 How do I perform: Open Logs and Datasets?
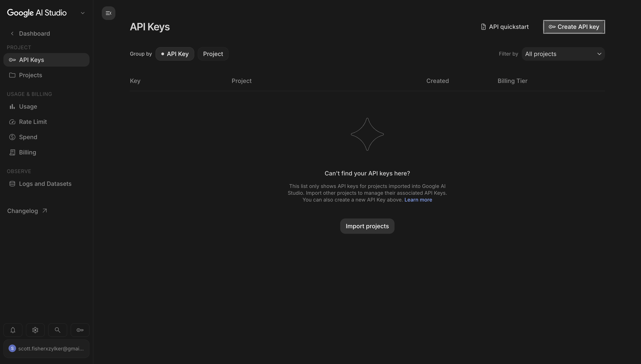(46, 184)
